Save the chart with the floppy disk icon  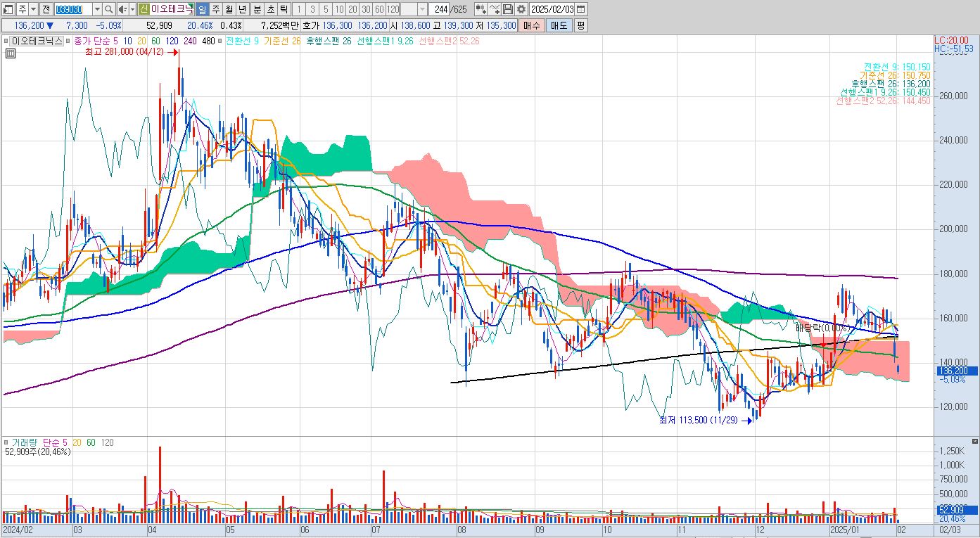tap(507, 9)
